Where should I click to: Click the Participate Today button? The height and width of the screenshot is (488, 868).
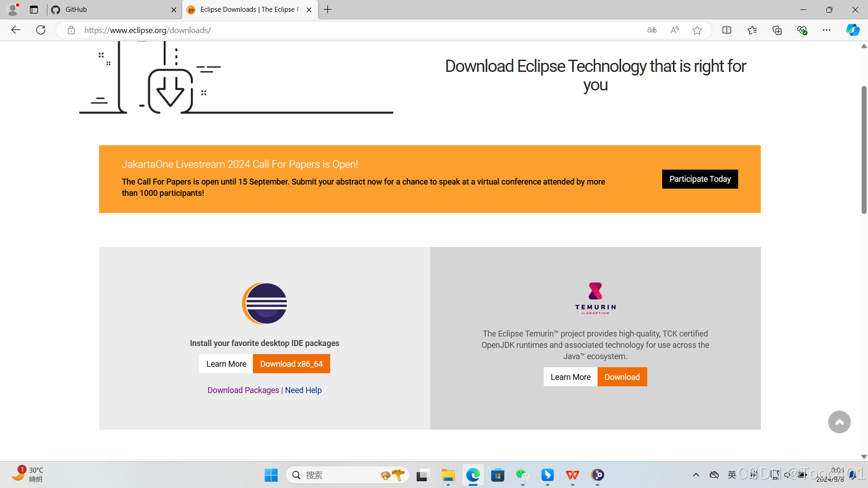(700, 179)
